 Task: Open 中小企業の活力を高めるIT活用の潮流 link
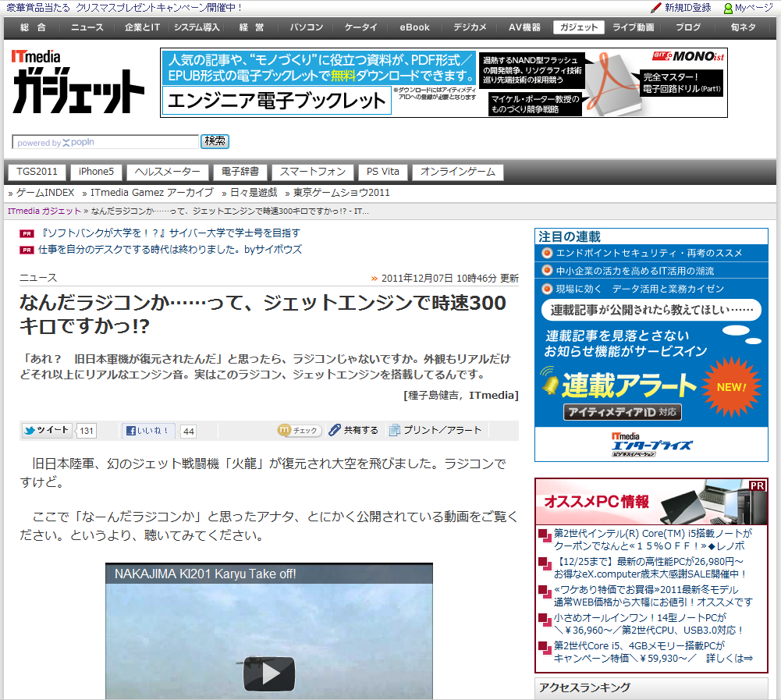click(635, 271)
